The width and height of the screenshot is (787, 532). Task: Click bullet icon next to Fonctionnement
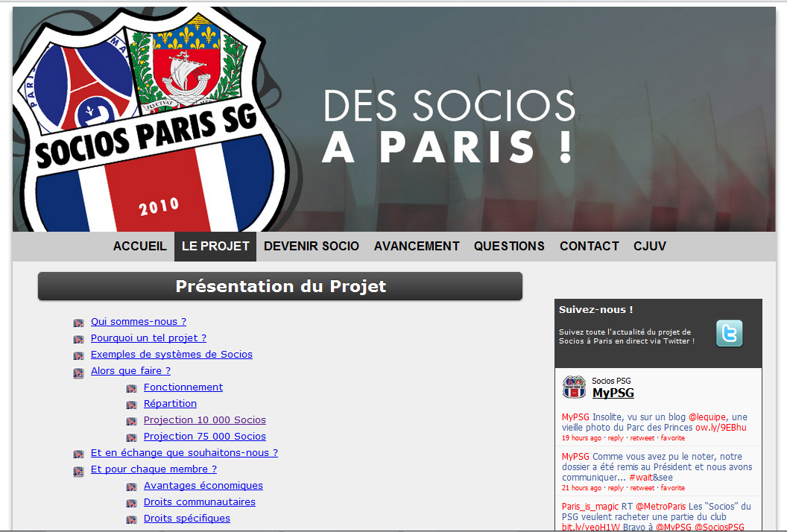pos(131,388)
